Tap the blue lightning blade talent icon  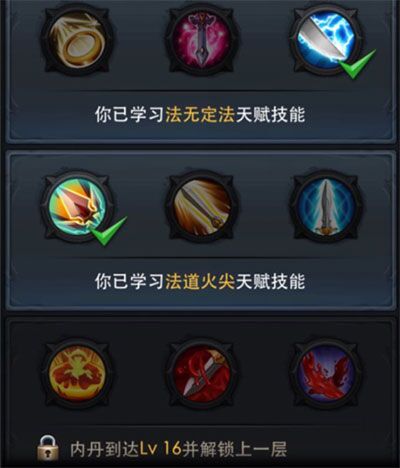(327, 40)
